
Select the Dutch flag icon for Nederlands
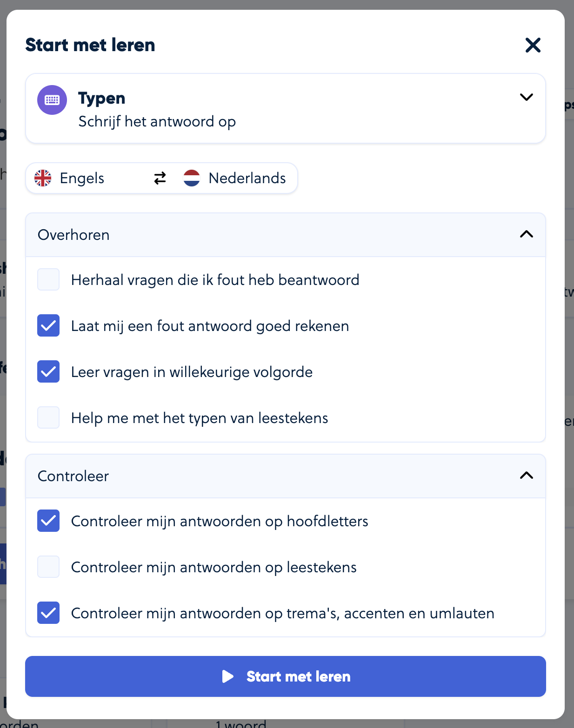point(192,178)
